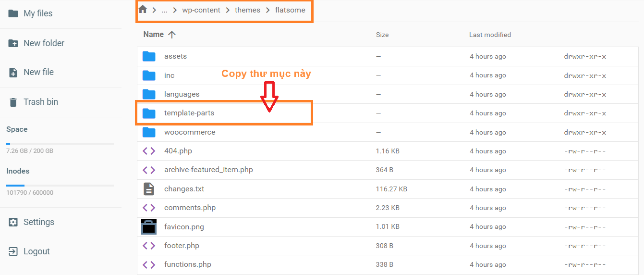Click the assets folder icon

[x=149, y=56]
